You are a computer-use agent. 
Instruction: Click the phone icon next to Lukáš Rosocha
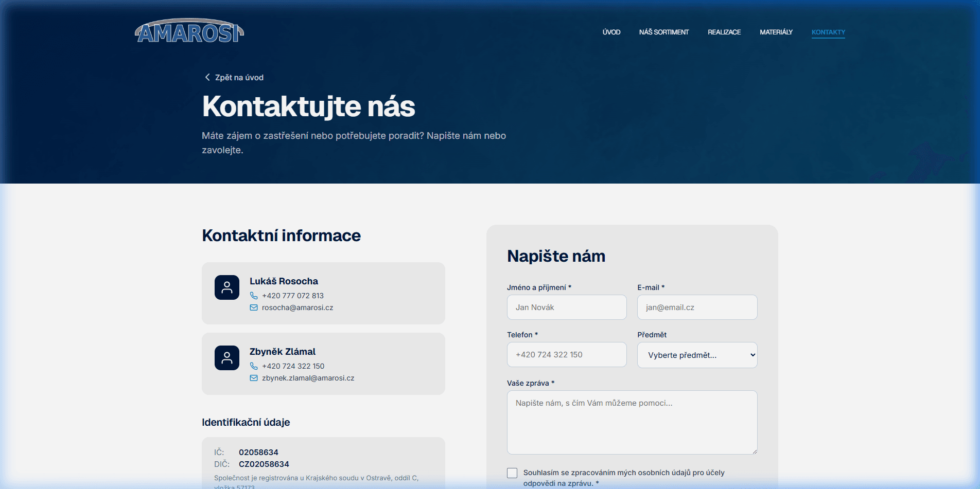click(x=254, y=296)
